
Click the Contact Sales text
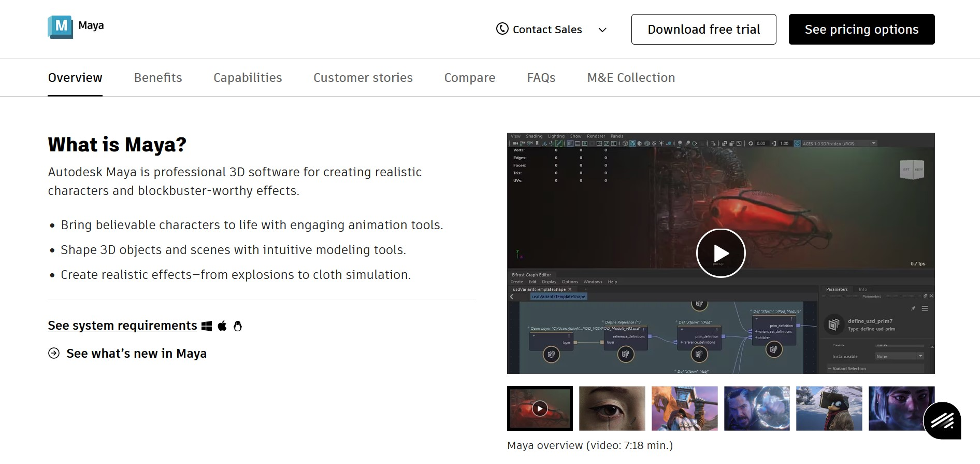(x=547, y=30)
